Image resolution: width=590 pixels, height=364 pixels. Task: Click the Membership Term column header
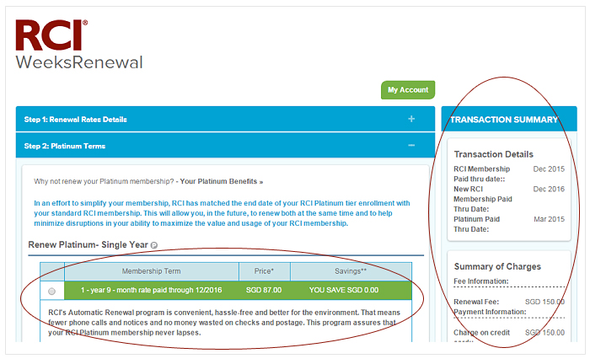coord(151,271)
